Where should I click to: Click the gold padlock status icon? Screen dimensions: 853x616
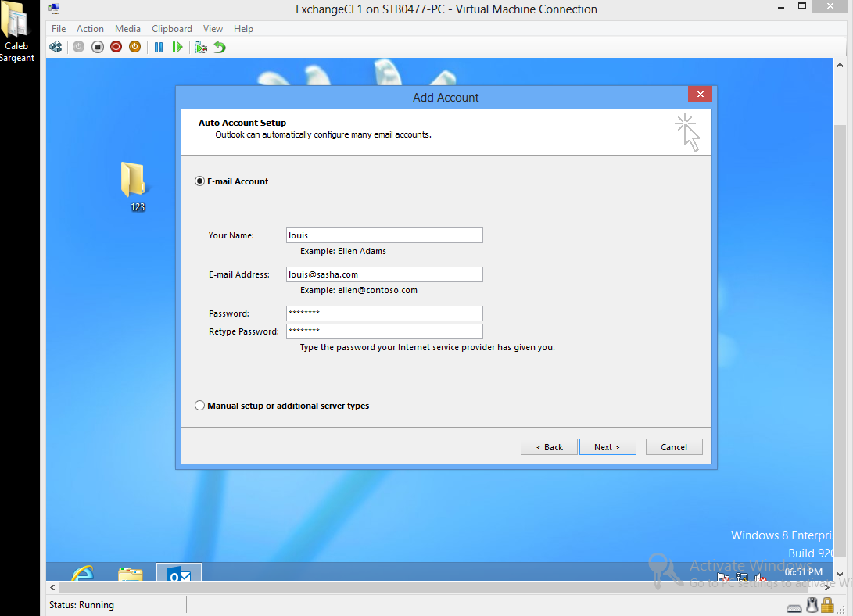(827, 605)
